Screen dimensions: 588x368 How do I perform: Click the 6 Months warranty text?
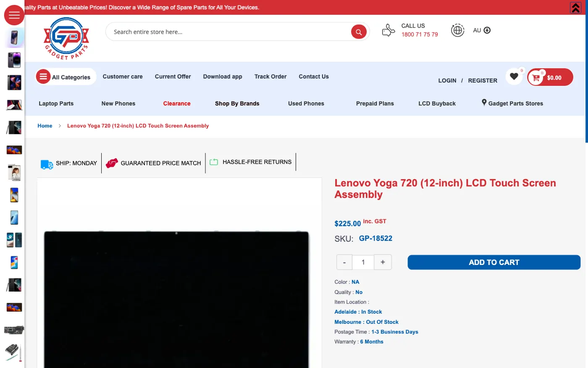click(372, 342)
